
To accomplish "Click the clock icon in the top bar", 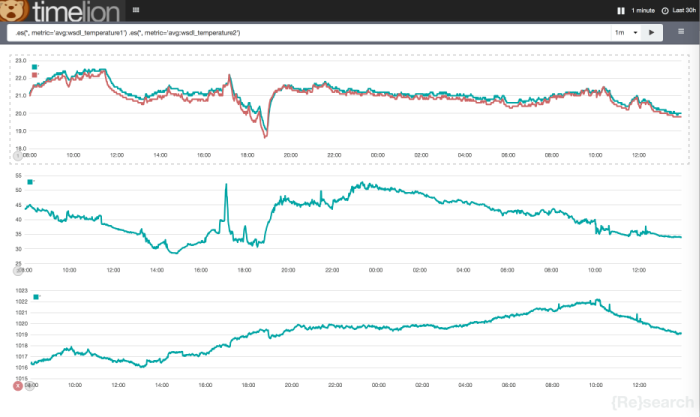I will pyautogui.click(x=665, y=11).
